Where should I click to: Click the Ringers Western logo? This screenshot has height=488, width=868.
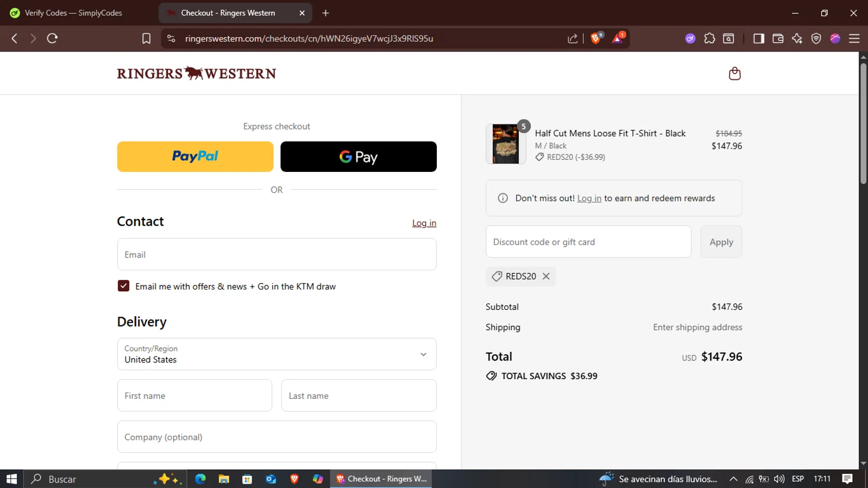pyautogui.click(x=197, y=74)
